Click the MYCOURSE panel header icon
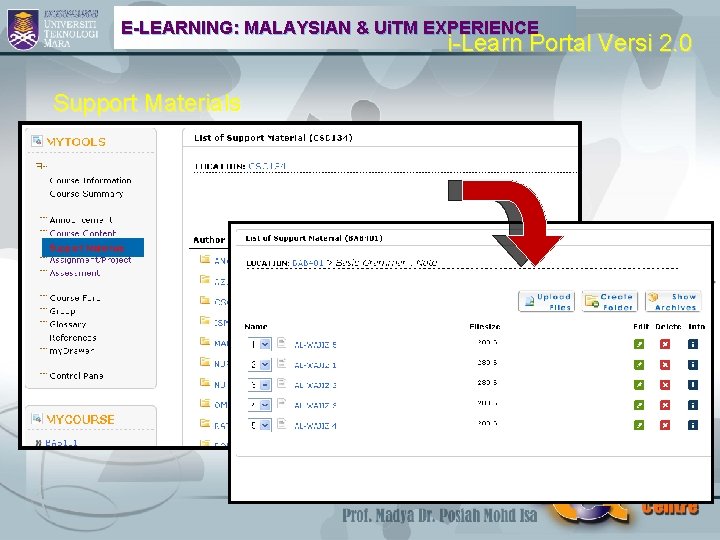This screenshot has height=540, width=720. pos(36,418)
